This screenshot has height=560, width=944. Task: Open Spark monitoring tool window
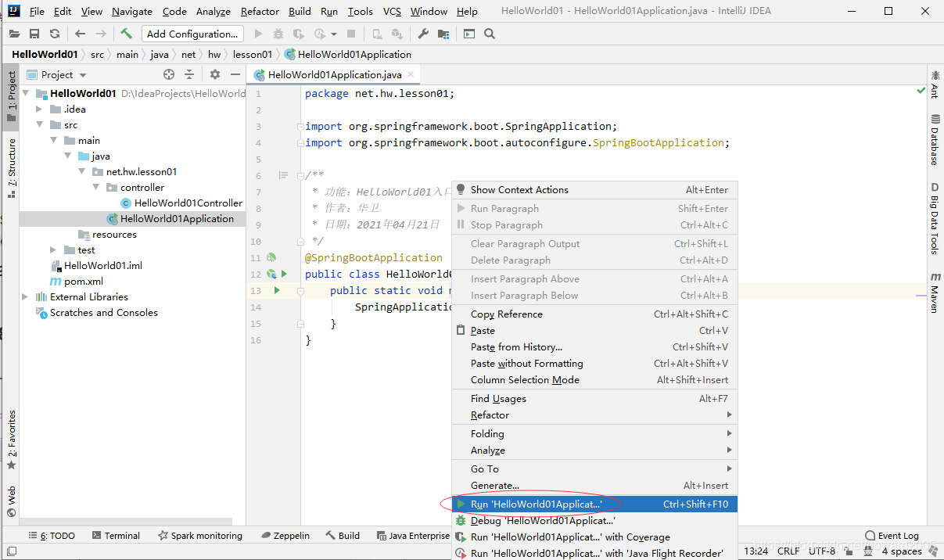pos(200,536)
